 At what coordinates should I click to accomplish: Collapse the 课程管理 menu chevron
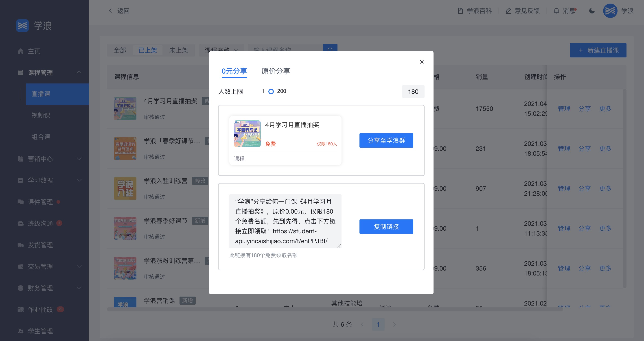click(79, 72)
